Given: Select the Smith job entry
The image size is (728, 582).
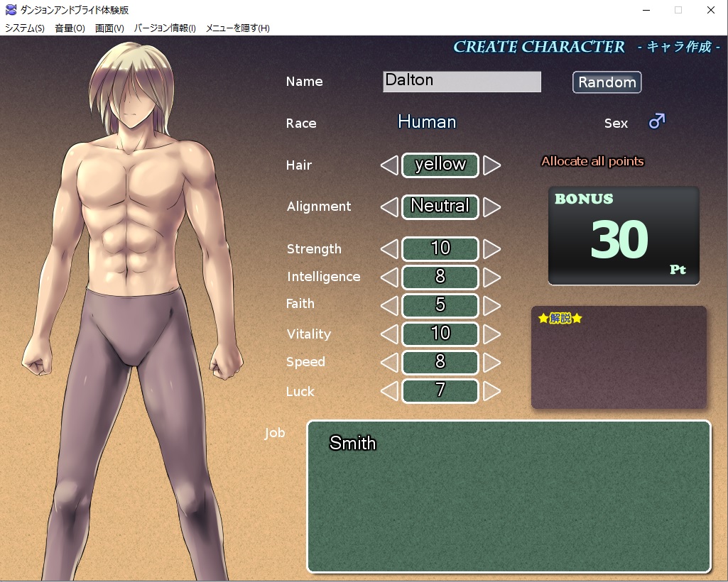Looking at the screenshot, I should [x=352, y=443].
